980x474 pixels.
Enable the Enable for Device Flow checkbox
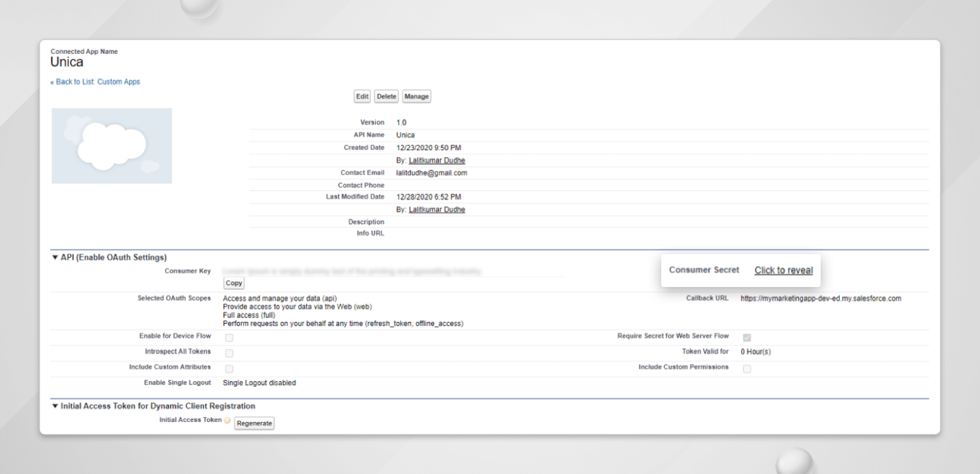(229, 336)
